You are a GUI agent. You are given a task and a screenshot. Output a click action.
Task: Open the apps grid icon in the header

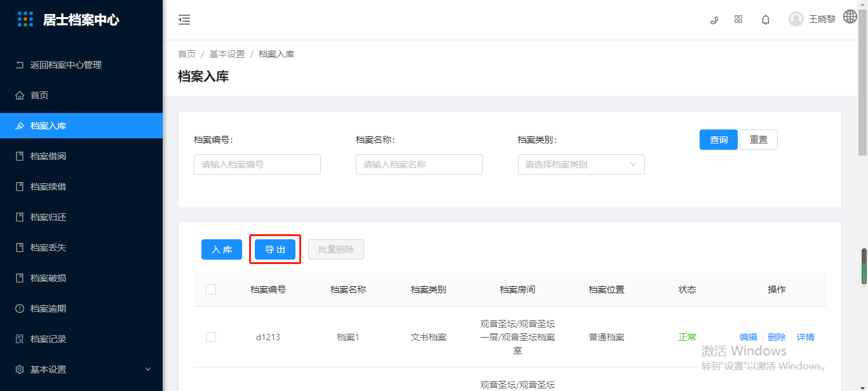coord(738,19)
